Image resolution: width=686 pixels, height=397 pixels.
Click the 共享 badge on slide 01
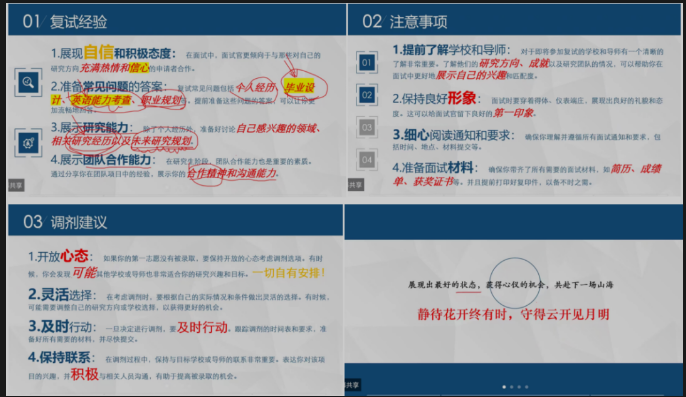[16, 185]
